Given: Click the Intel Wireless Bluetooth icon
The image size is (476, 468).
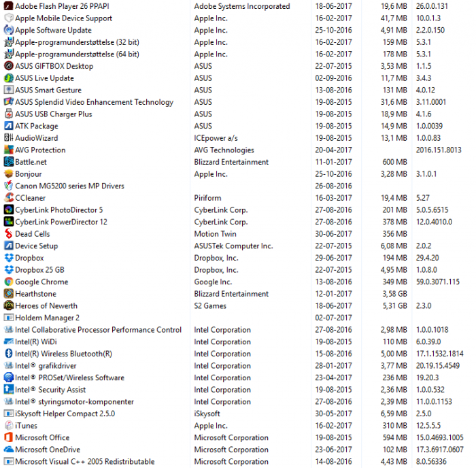Looking at the screenshot, I should 8,354.
